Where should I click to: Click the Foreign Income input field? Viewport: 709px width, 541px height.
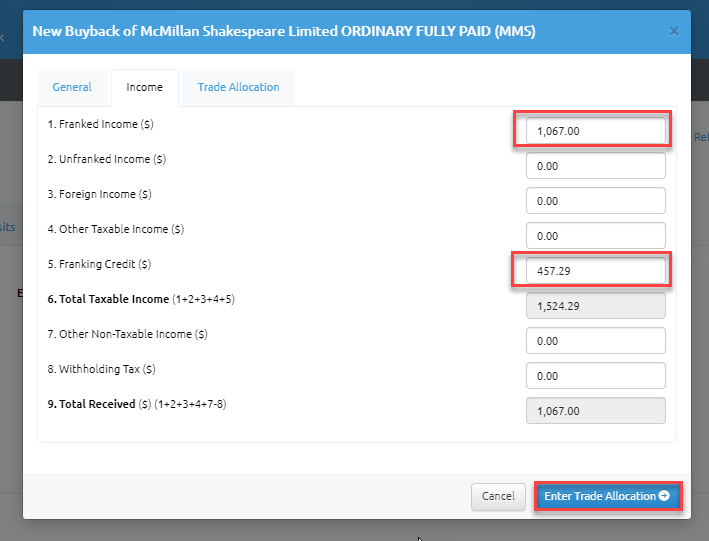click(595, 201)
